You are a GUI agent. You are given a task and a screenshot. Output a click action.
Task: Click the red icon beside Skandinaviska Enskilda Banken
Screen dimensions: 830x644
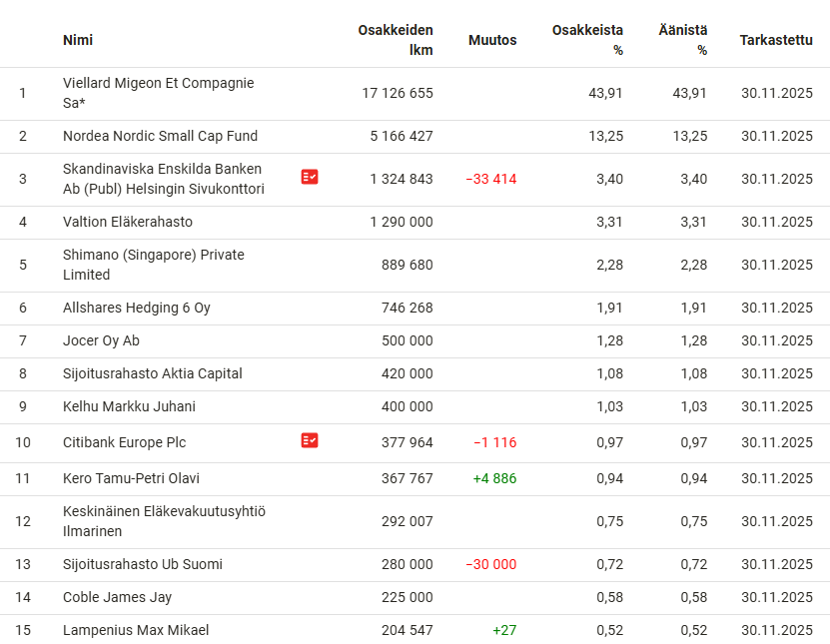(x=310, y=177)
